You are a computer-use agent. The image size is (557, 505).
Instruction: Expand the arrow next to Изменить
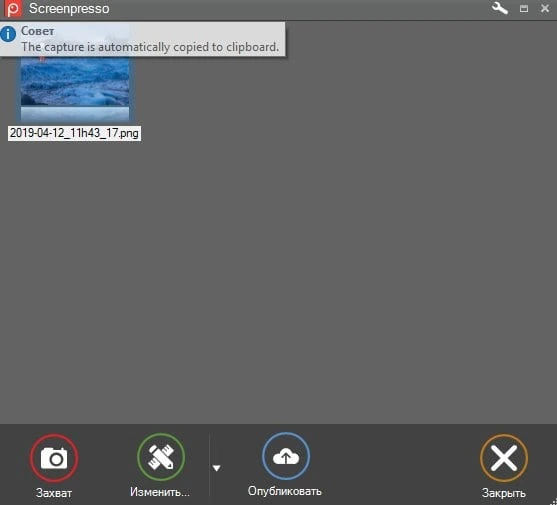(217, 468)
